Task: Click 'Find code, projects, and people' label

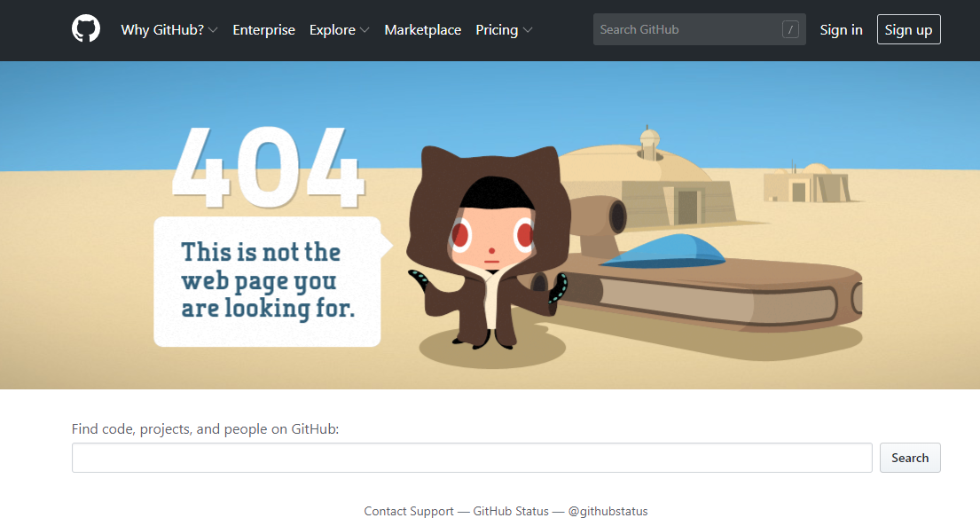Action: (205, 429)
